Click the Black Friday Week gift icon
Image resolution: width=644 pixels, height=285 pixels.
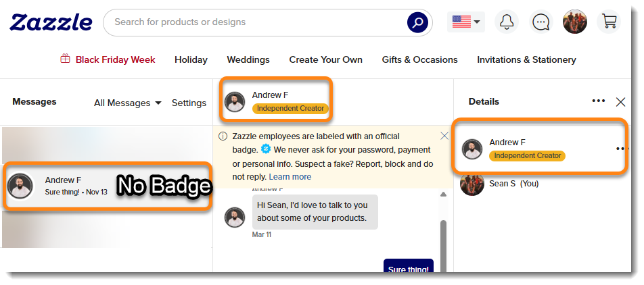point(66,59)
